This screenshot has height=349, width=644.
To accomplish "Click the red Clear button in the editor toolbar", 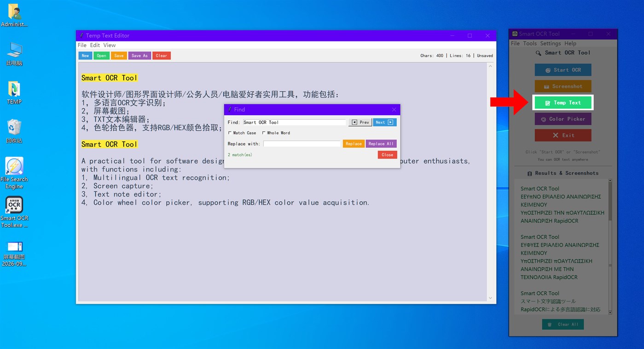I will pyautogui.click(x=162, y=56).
